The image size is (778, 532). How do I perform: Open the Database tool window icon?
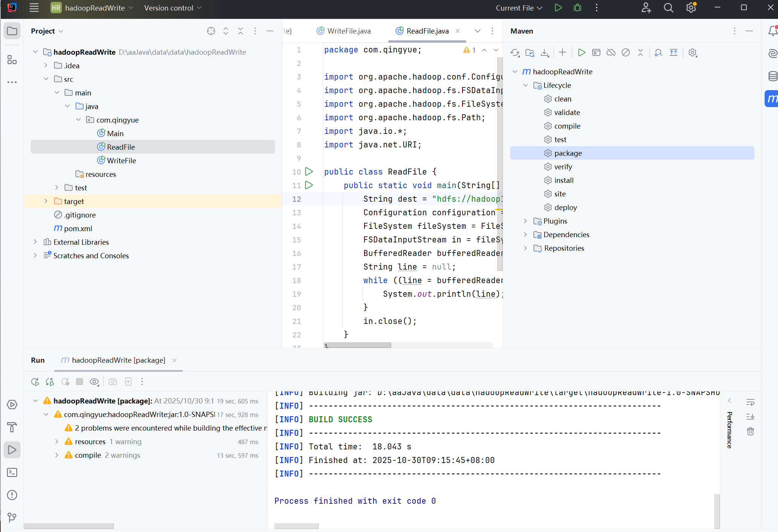773,76
